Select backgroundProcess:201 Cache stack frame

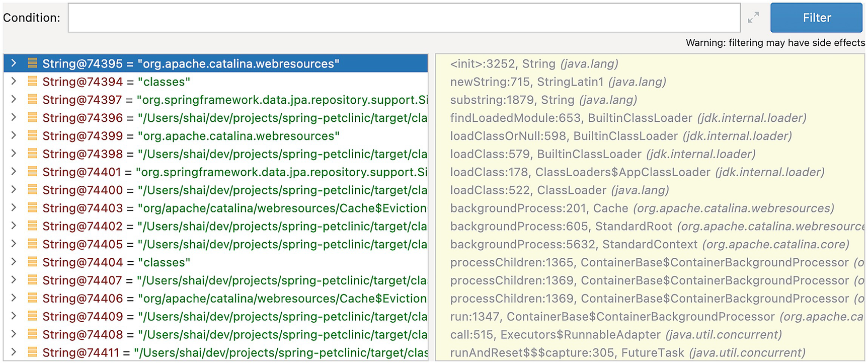click(x=642, y=208)
